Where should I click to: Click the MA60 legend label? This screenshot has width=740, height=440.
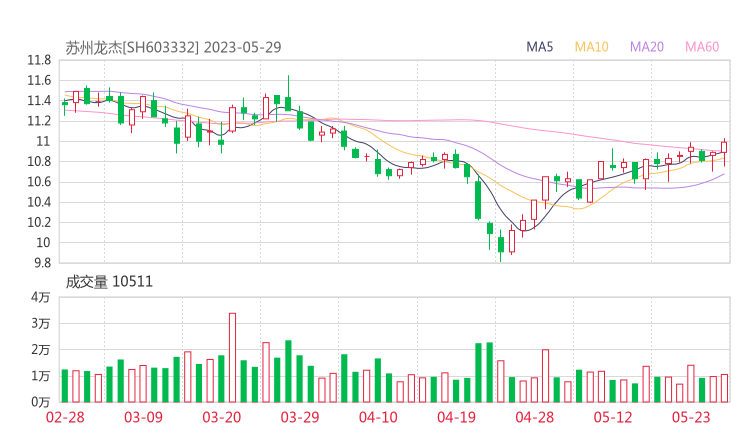click(x=702, y=47)
